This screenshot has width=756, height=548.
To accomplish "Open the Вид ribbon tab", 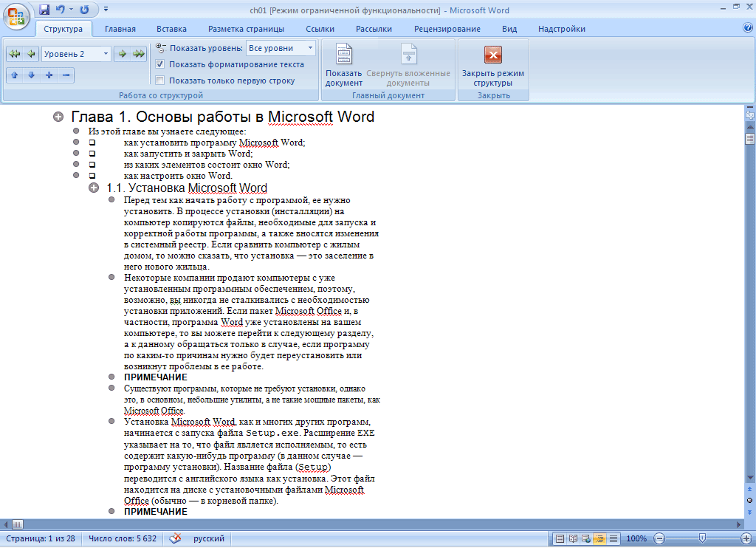I will tap(509, 29).
